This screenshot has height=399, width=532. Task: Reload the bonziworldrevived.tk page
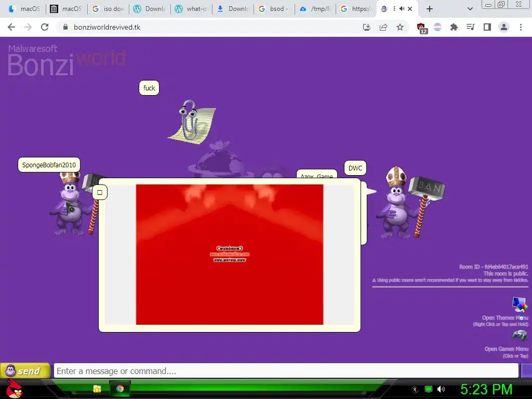pos(45,27)
